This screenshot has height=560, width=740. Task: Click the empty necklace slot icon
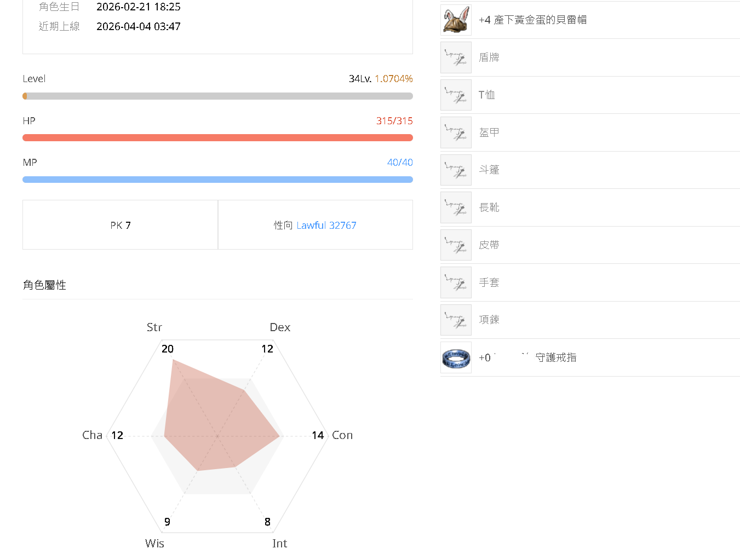pos(456,320)
